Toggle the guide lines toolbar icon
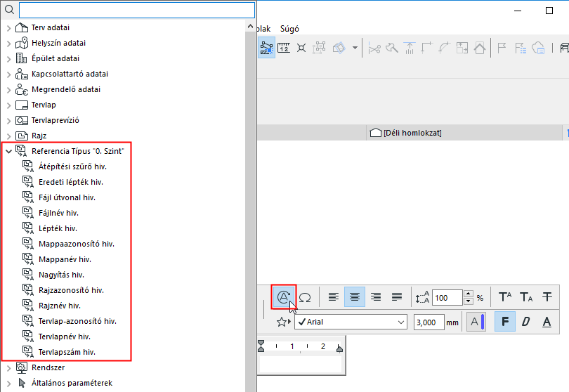Viewport: 569px width, 392px height. tap(266, 48)
